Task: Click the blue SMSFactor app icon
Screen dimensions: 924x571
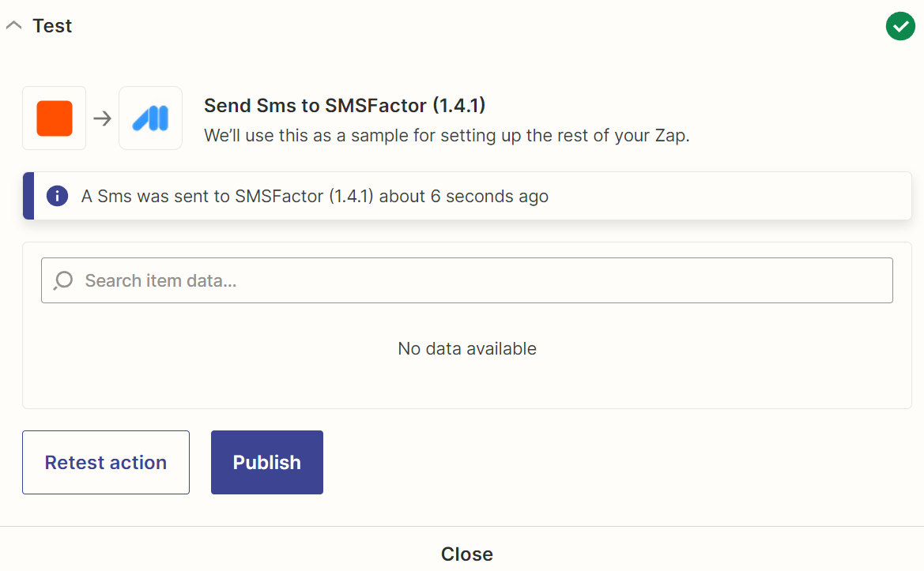Action: tap(150, 118)
